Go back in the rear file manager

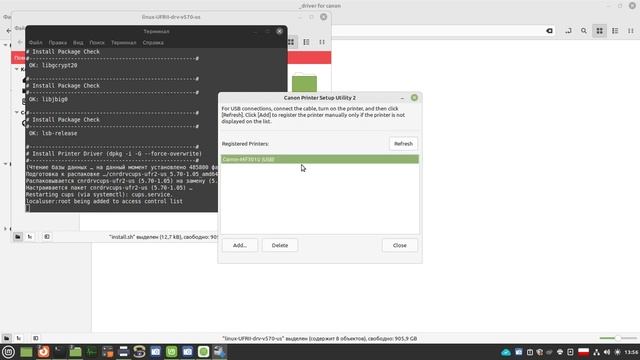(9, 31)
